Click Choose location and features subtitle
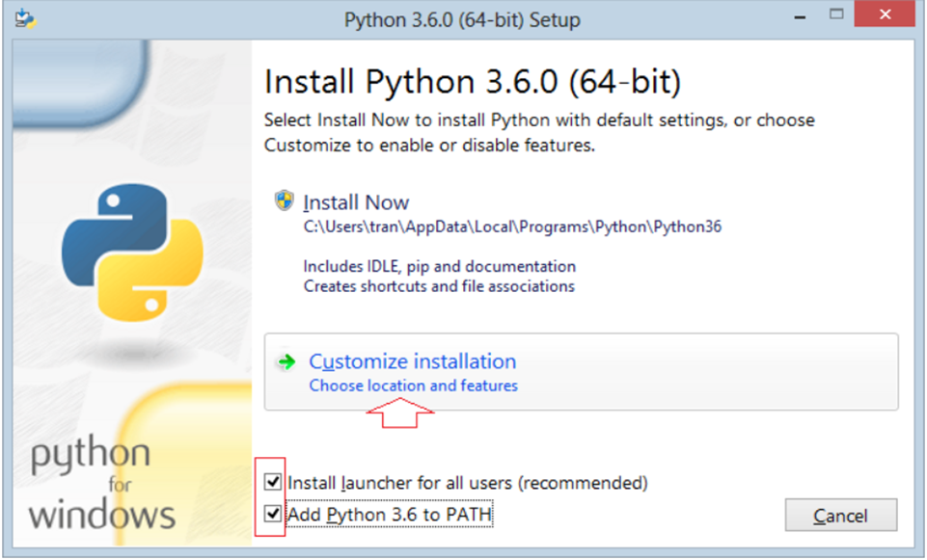The width and height of the screenshot is (927, 560). (x=413, y=386)
